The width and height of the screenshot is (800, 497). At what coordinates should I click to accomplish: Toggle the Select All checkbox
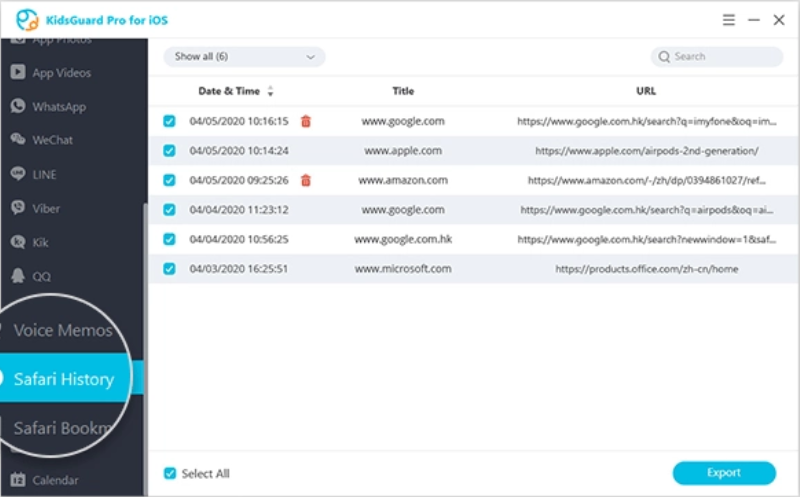pyautogui.click(x=170, y=474)
